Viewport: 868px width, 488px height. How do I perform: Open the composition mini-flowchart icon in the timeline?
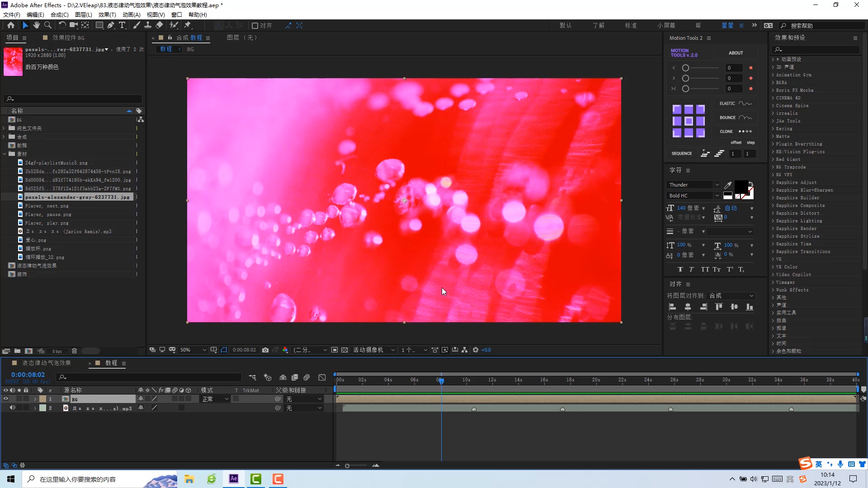pos(252,377)
